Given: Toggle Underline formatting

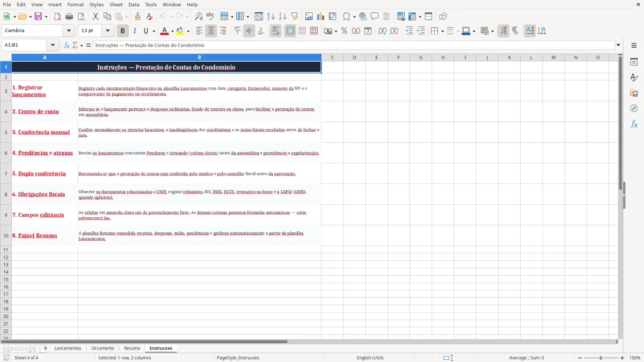Looking at the screenshot, I should [147, 31].
